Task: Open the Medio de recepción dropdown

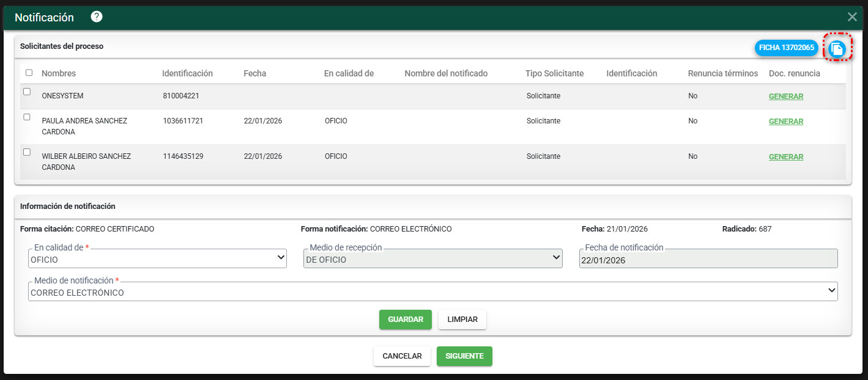Action: (432, 259)
